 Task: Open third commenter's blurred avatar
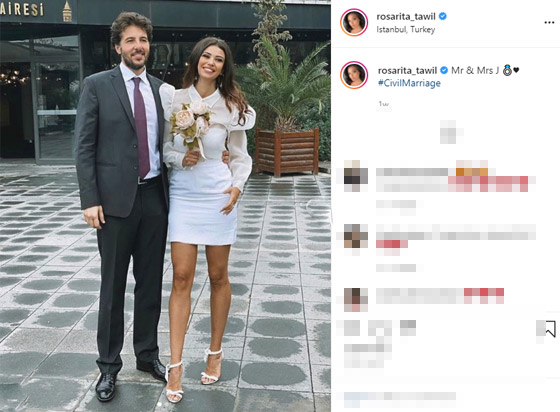pos(356,299)
